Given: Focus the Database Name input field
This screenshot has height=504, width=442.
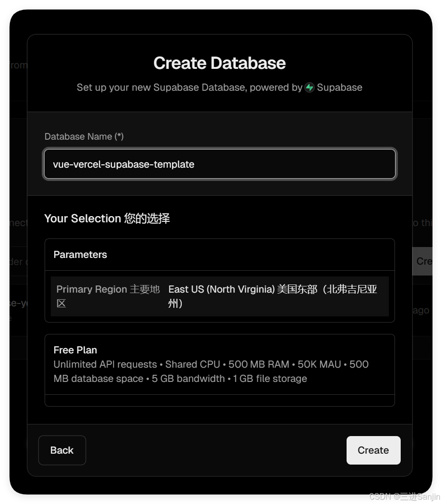Looking at the screenshot, I should click(220, 164).
